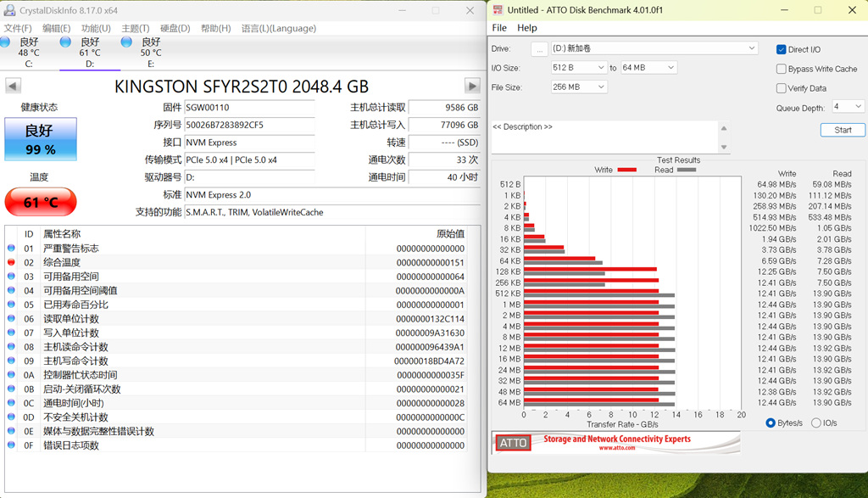This screenshot has width=868, height=498.
Task: Open ATTO File menu
Action: pyautogui.click(x=499, y=28)
